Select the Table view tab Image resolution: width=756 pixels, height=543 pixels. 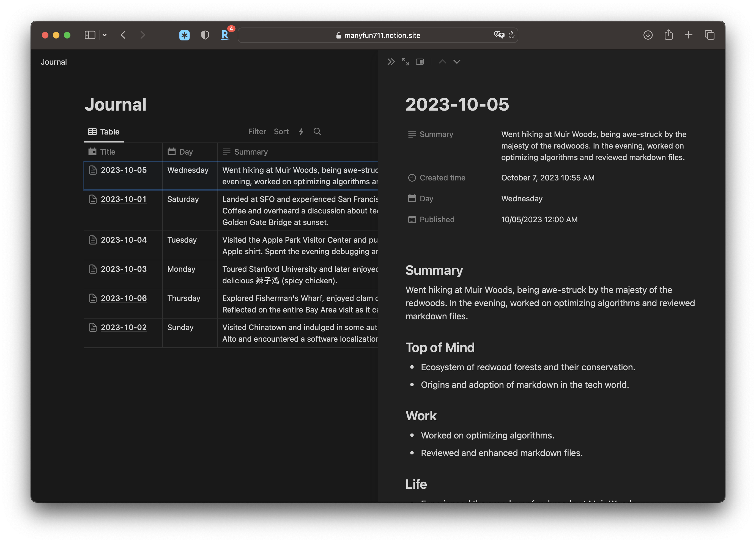click(104, 131)
